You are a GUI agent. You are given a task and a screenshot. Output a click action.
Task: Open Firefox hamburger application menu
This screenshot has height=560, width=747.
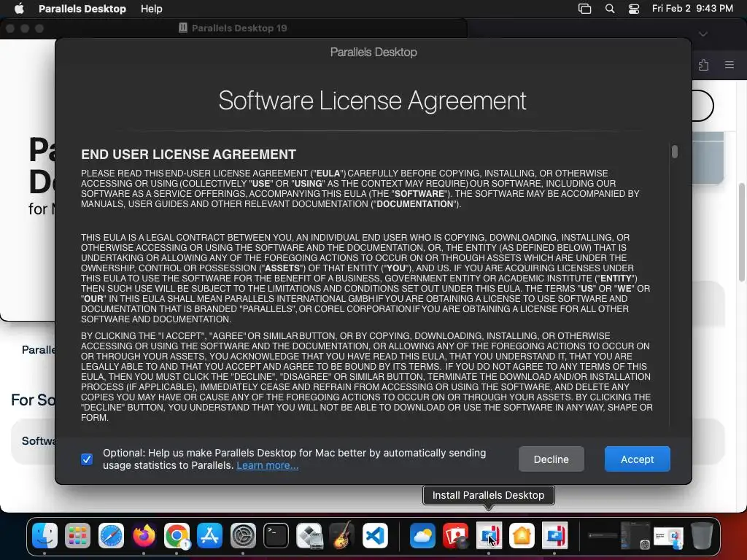point(729,65)
